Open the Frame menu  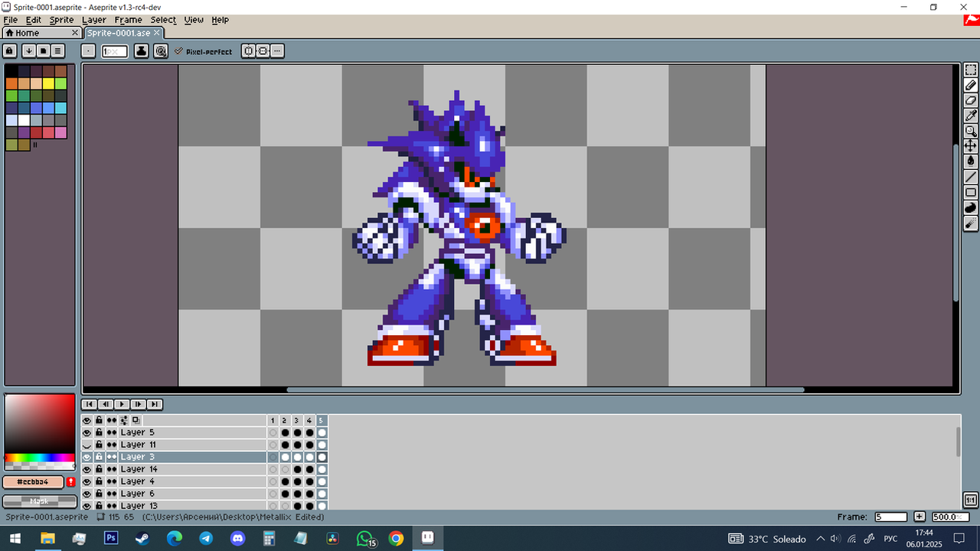pyautogui.click(x=128, y=20)
